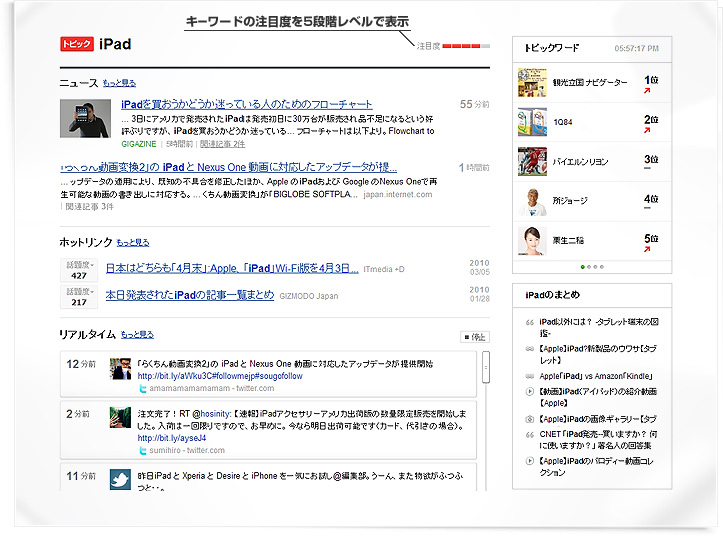
Task: Open Apple「iPad」vs Amazon「Kindle」 summary
Action: click(597, 376)
